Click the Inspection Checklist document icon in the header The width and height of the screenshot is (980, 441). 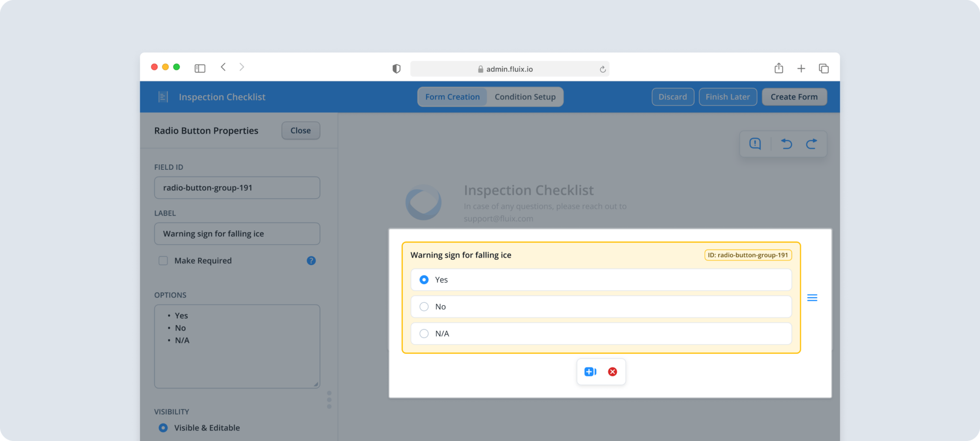163,97
